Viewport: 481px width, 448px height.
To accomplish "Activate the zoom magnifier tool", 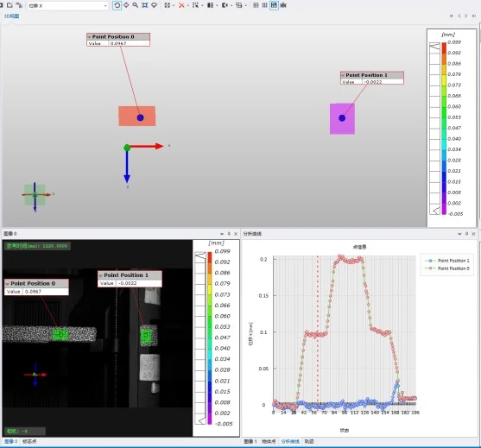I will coord(136,5).
